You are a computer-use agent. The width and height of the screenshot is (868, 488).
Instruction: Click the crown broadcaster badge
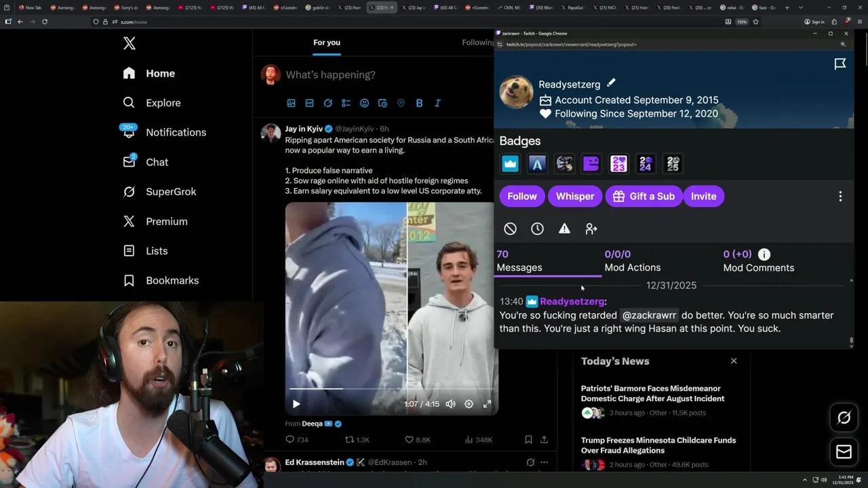tap(510, 163)
